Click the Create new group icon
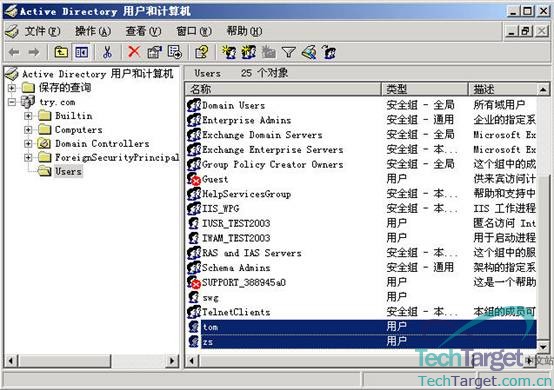This screenshot has width=554, height=390. 249,52
